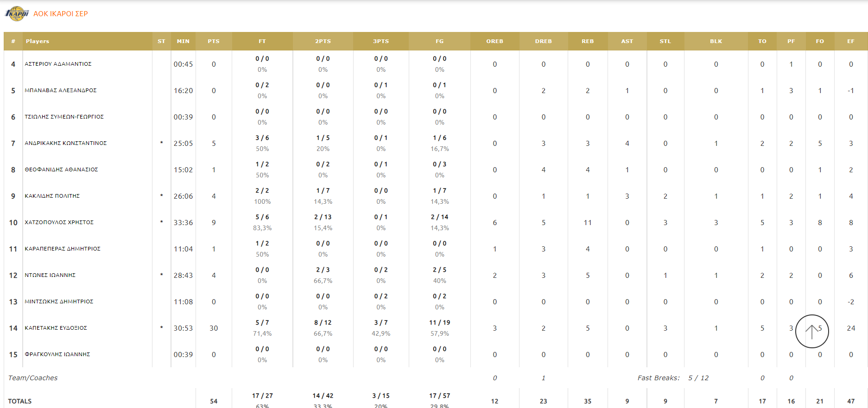The image size is (868, 408).
Task: Open player ΚΑΚΛΙΔΗΣ ΠΟΛΙΤΗΣ
Action: click(52, 196)
